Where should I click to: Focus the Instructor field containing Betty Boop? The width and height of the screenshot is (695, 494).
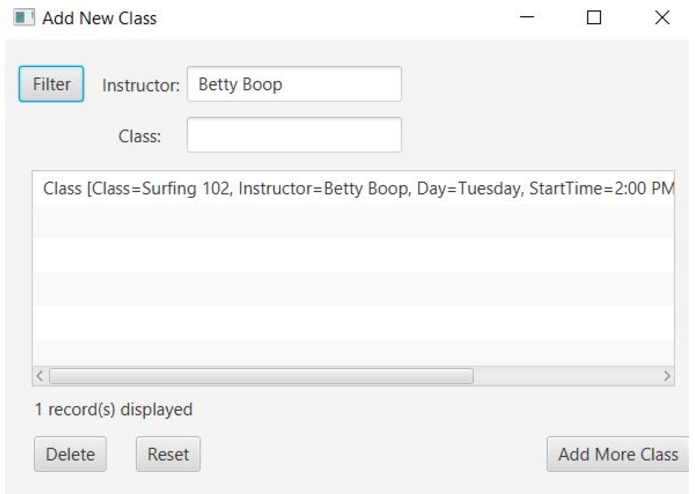coord(294,84)
